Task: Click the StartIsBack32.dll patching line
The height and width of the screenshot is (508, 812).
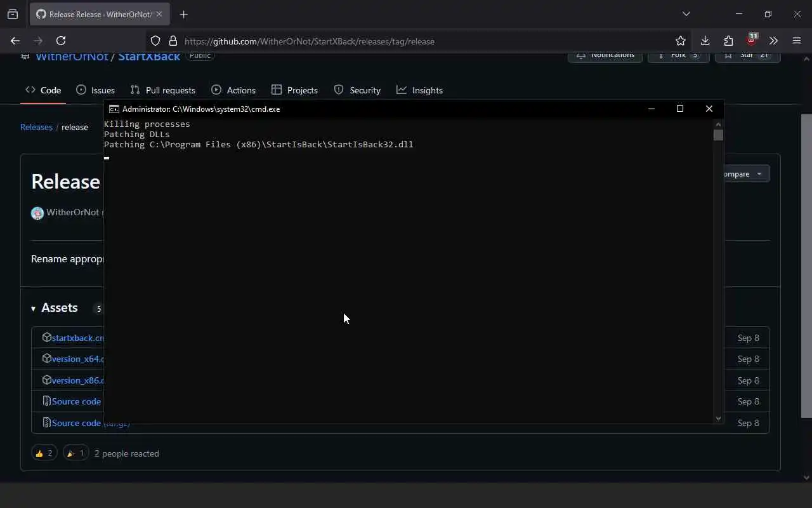Action: tap(259, 144)
